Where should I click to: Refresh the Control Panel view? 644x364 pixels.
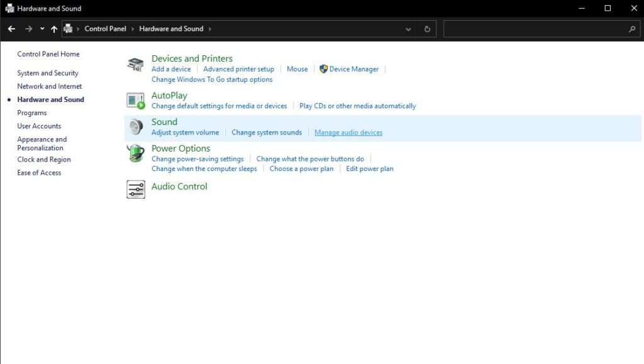click(427, 29)
